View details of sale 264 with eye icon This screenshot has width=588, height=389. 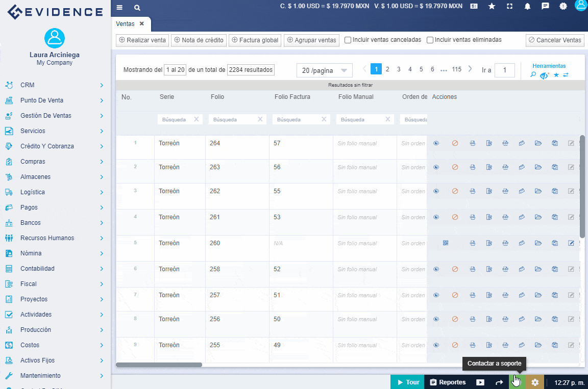point(436,143)
